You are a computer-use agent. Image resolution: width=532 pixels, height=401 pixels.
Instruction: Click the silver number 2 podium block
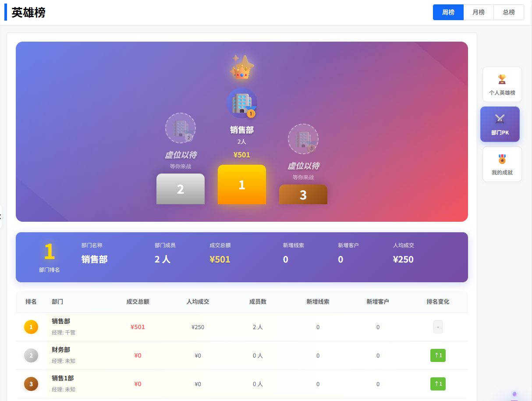click(x=180, y=189)
